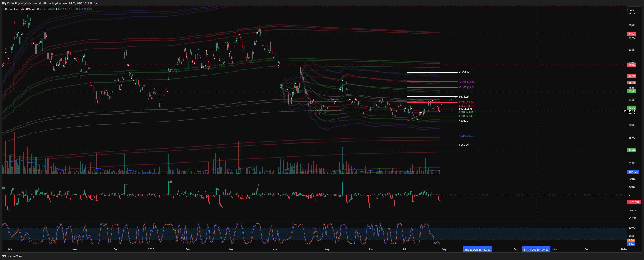Select Fibonacci level 0.382 (33.07) label
Screen dimensions: 644x260
(x=466, y=106)
